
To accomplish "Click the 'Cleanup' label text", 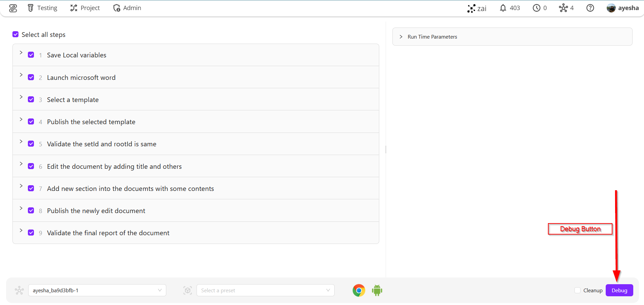I will point(593,290).
